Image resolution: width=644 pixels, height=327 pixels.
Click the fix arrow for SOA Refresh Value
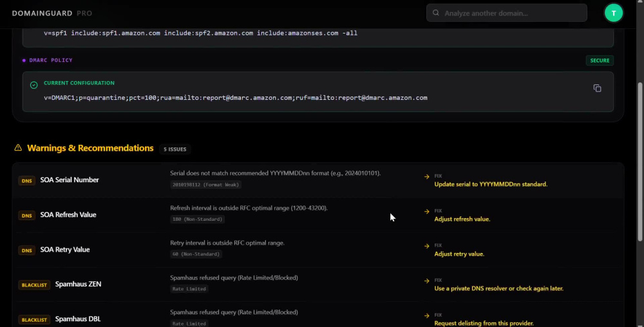(x=427, y=212)
